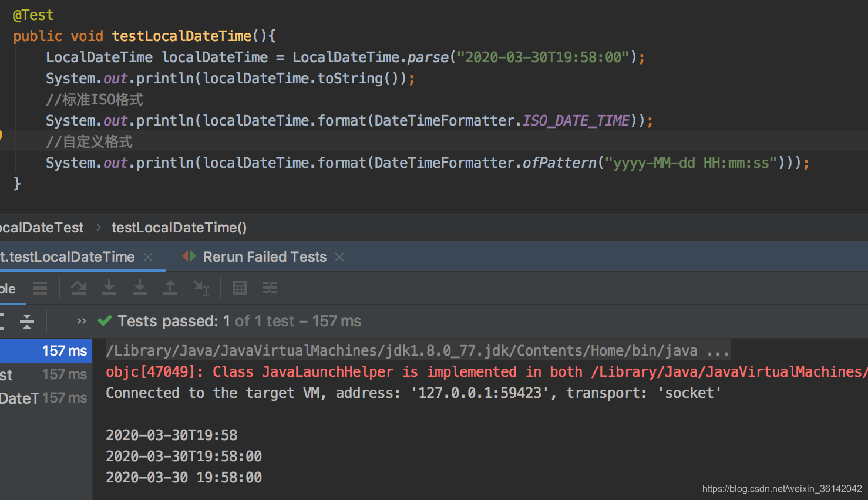Click the LocalDateTest breadcrumb
The width and height of the screenshot is (868, 500).
point(42,228)
